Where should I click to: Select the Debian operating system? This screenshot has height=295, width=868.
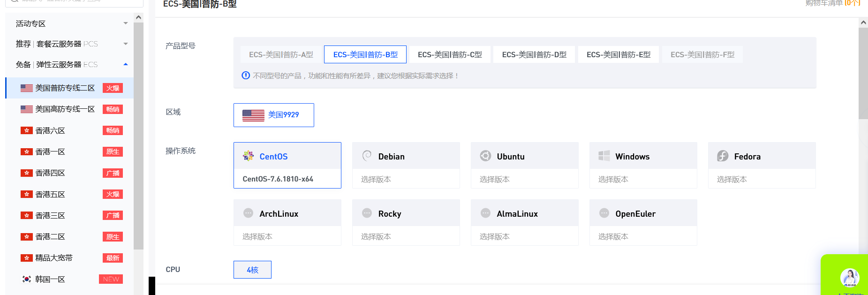click(x=406, y=156)
